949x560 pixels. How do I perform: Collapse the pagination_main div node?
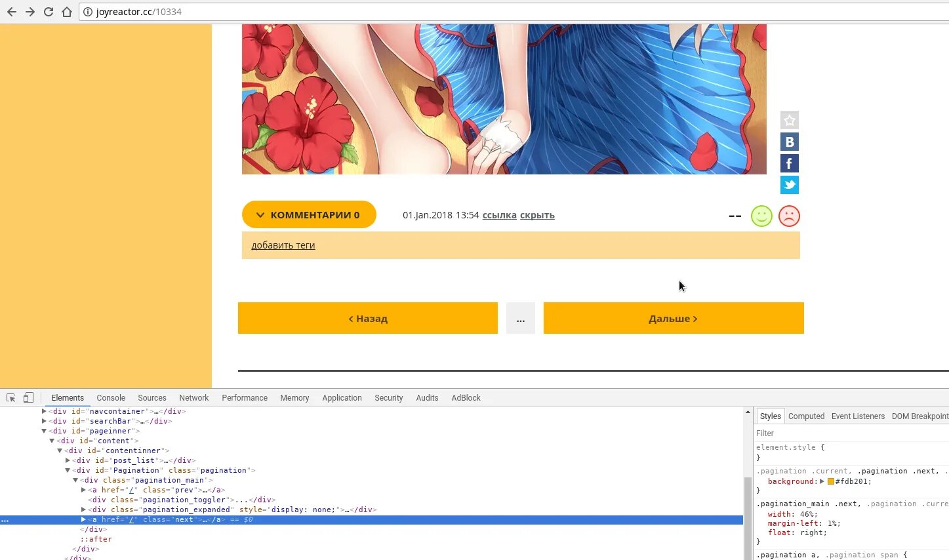(75, 480)
